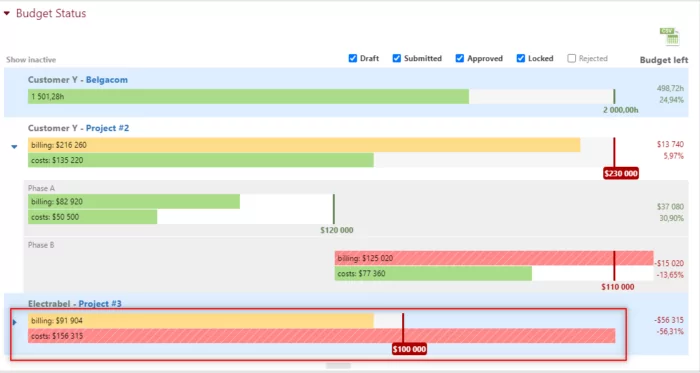Open the Belgacom project link
This screenshot has width=700, height=373.
[x=107, y=80]
